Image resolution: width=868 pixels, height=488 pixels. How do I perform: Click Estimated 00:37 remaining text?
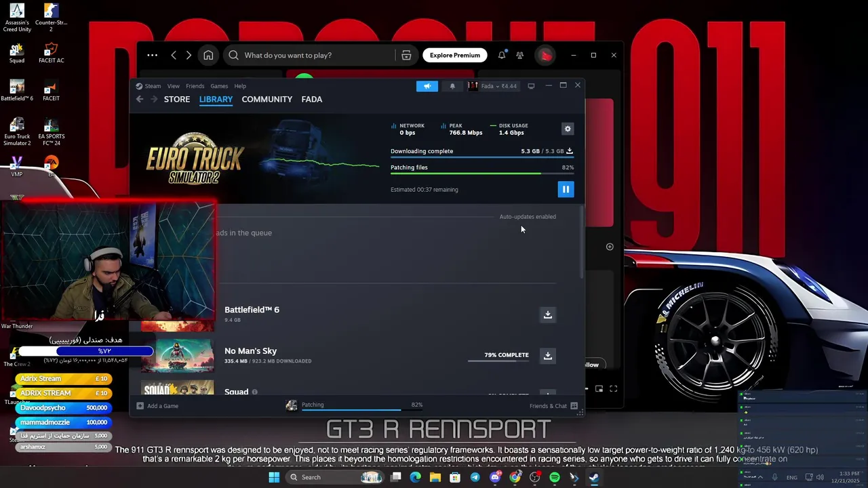click(424, 190)
